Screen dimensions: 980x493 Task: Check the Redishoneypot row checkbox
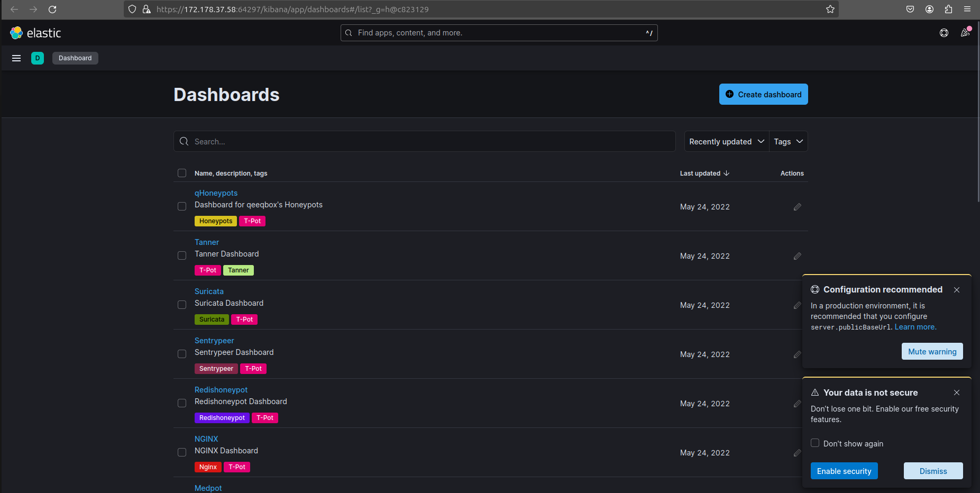pyautogui.click(x=182, y=403)
